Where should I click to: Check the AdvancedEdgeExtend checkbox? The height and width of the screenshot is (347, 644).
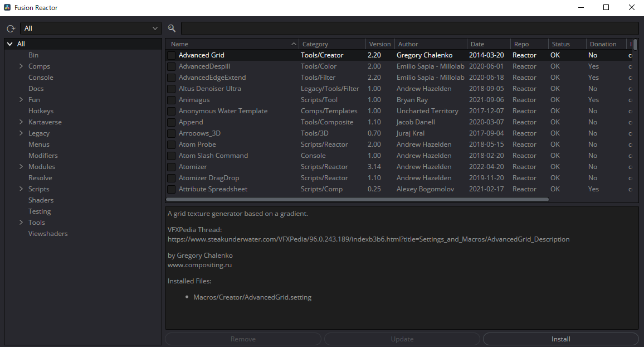pos(171,78)
